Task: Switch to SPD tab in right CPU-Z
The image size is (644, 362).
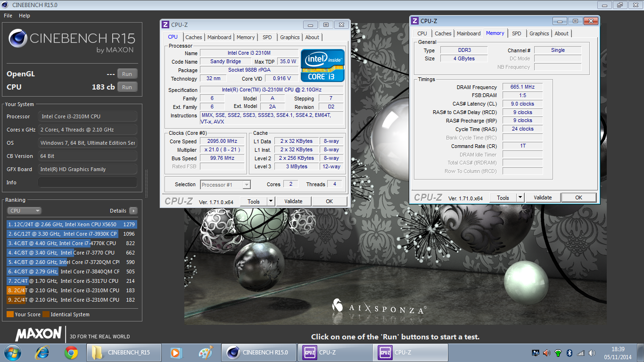Action: click(517, 33)
